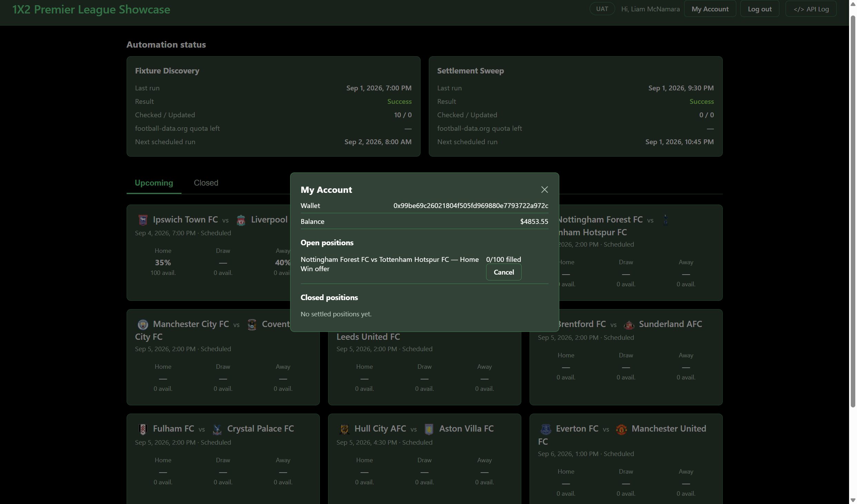Screen dimensions: 857x504
Task: Switch to the Closed tab
Action: pos(206,183)
